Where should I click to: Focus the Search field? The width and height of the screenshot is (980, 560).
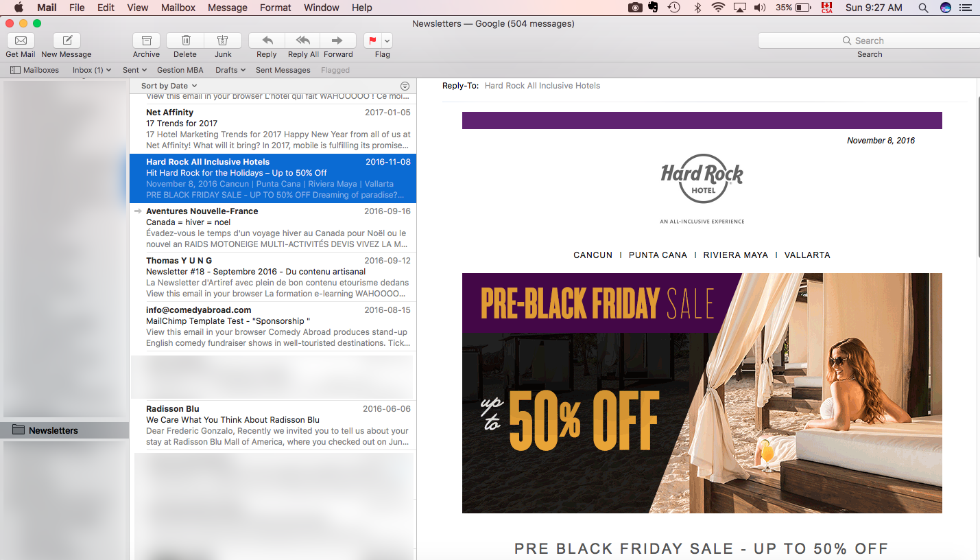coord(869,40)
